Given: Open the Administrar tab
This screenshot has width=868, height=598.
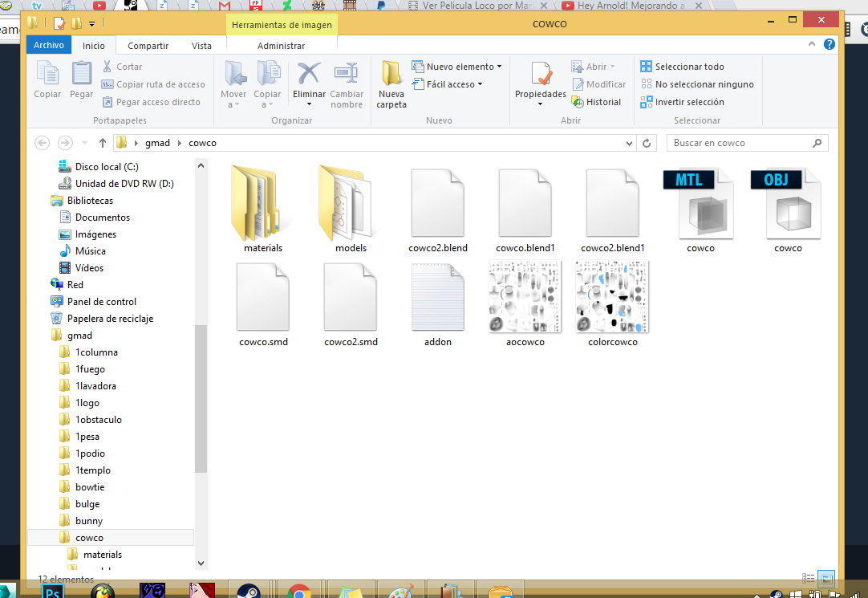Looking at the screenshot, I should click(282, 46).
